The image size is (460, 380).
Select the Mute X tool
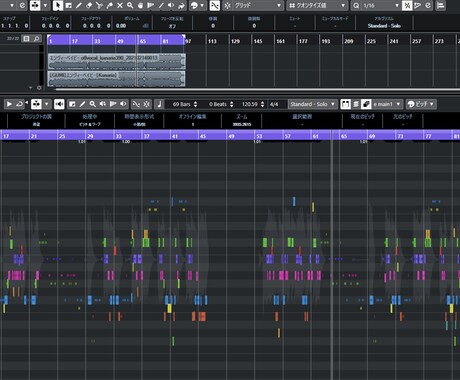click(120, 5)
